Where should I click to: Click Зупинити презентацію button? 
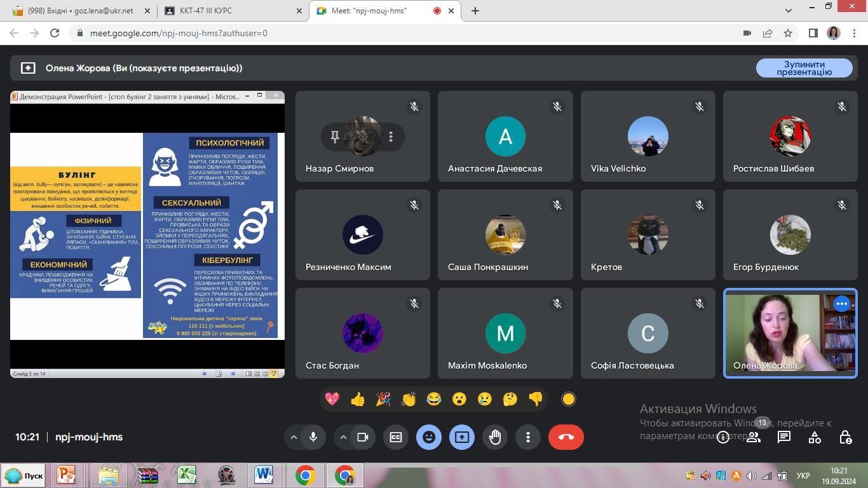tap(804, 68)
